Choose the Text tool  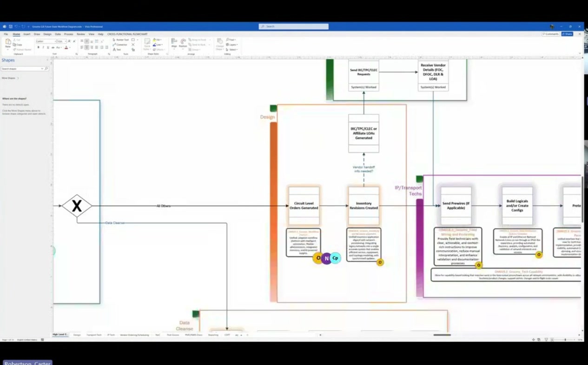(x=117, y=49)
